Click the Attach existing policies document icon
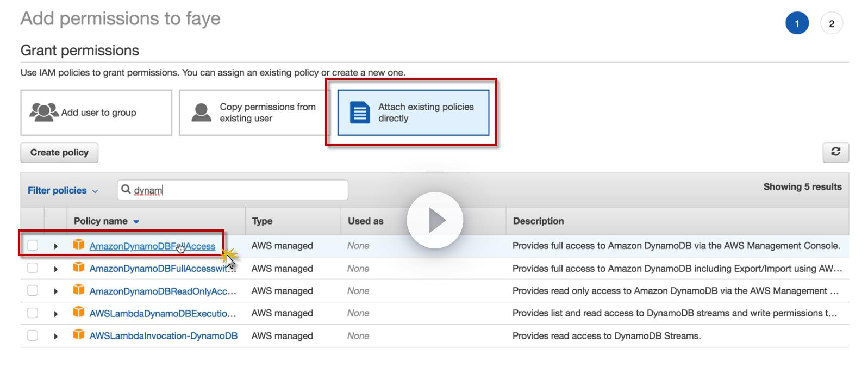This screenshot has width=868, height=367. coord(360,113)
